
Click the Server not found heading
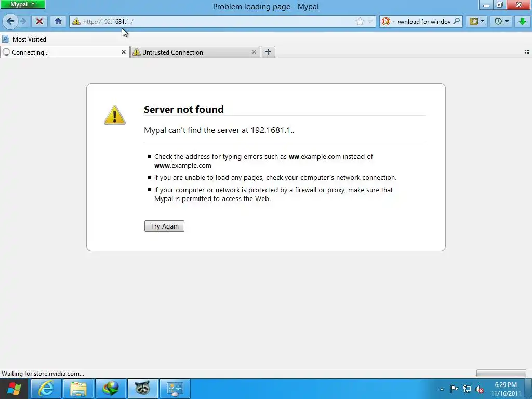(x=183, y=109)
